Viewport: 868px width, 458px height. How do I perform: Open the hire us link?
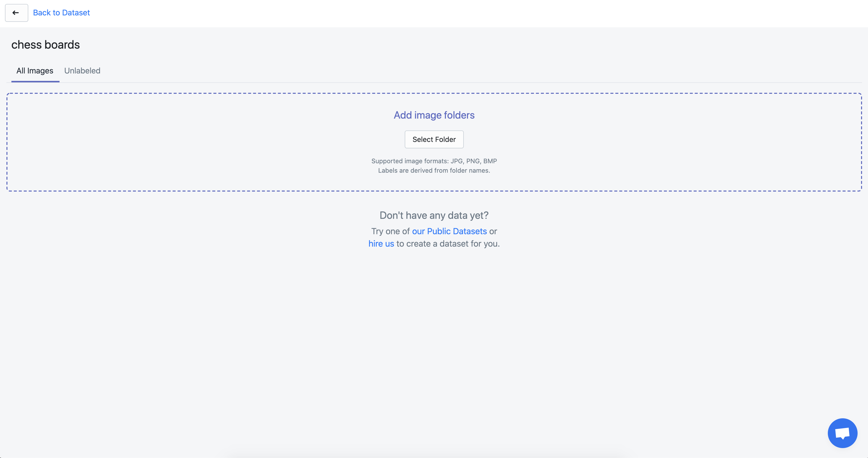tap(381, 244)
